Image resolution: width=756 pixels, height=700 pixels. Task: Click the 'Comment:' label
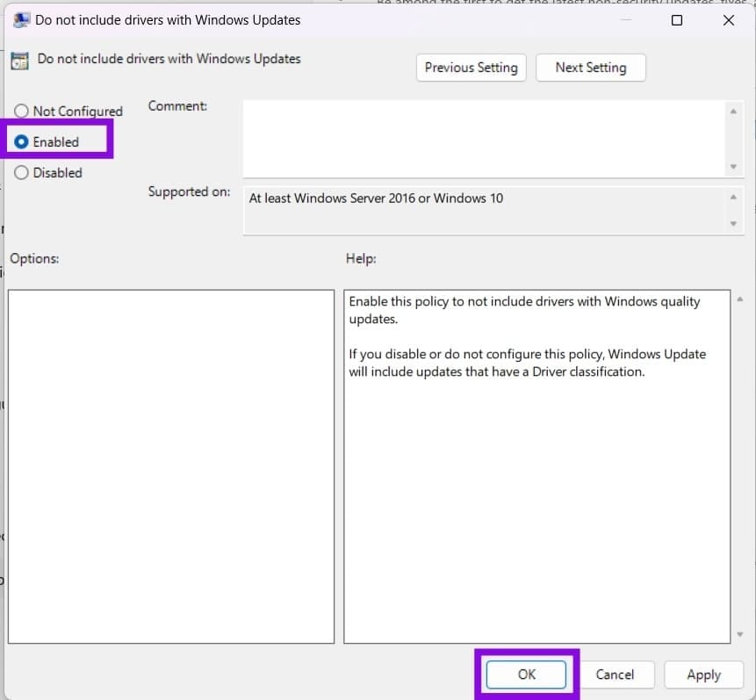(x=177, y=106)
